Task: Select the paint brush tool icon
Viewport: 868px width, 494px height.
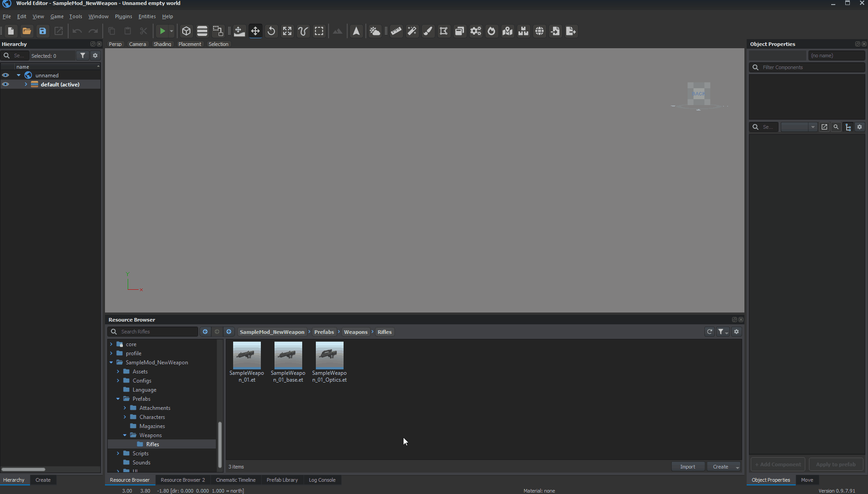Action: click(428, 31)
